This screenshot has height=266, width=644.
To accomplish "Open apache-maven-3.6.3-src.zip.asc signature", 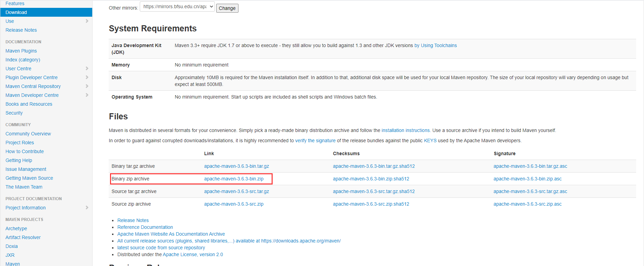I will pos(527,204).
